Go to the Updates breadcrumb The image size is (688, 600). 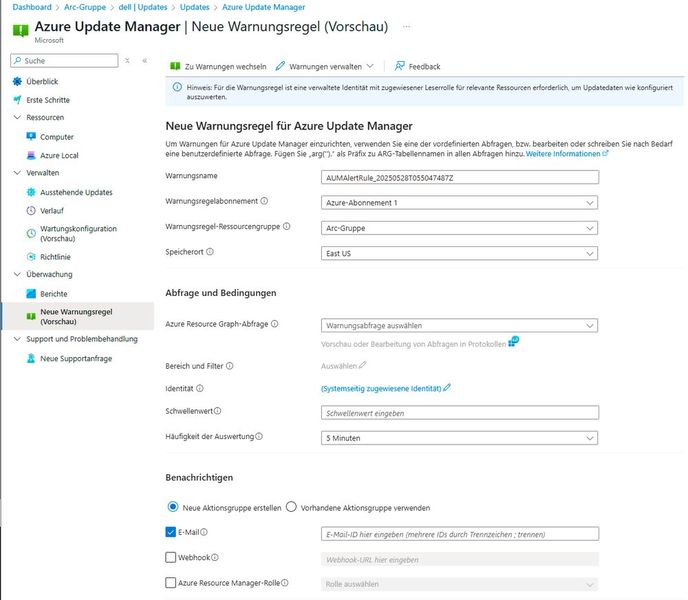194,7
